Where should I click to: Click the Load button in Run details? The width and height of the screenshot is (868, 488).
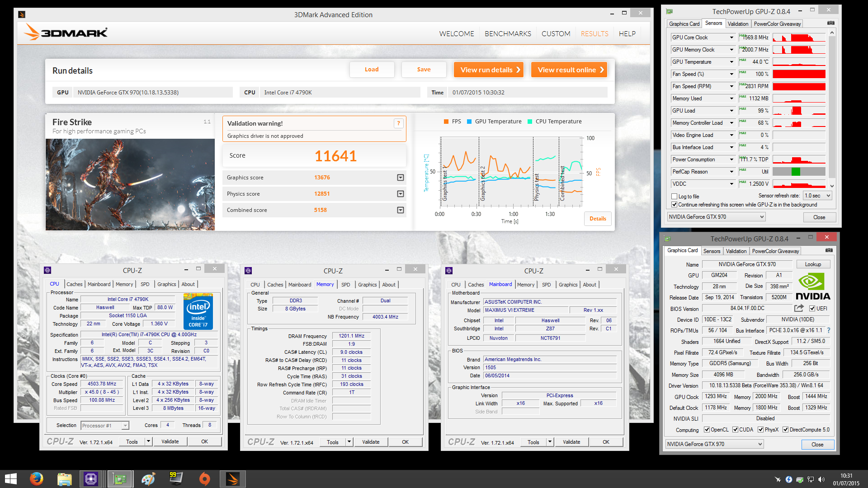point(372,70)
